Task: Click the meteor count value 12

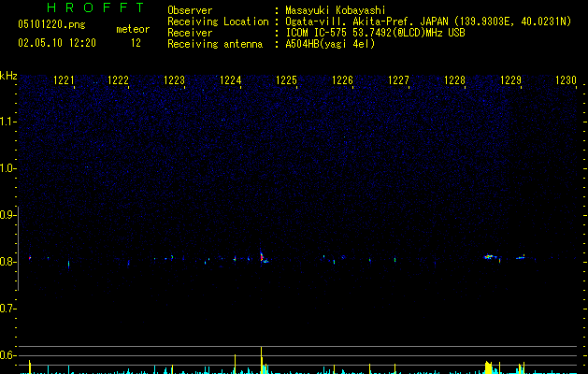Action: click(136, 43)
